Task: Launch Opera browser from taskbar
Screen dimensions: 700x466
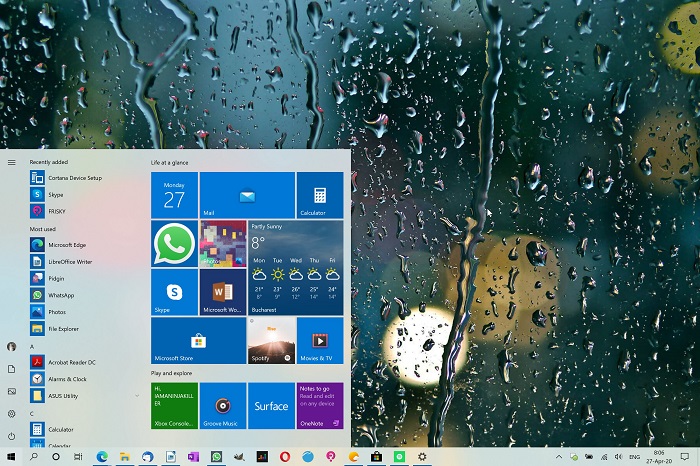Action: tap(285, 457)
